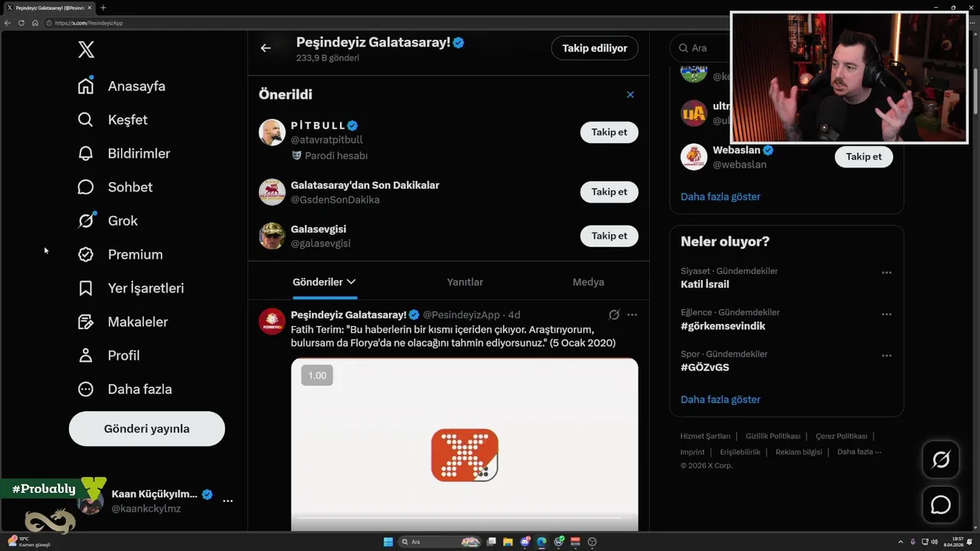Screen dimensions: 980x551
Task: Open Çerez Politikası link
Action: click(841, 436)
